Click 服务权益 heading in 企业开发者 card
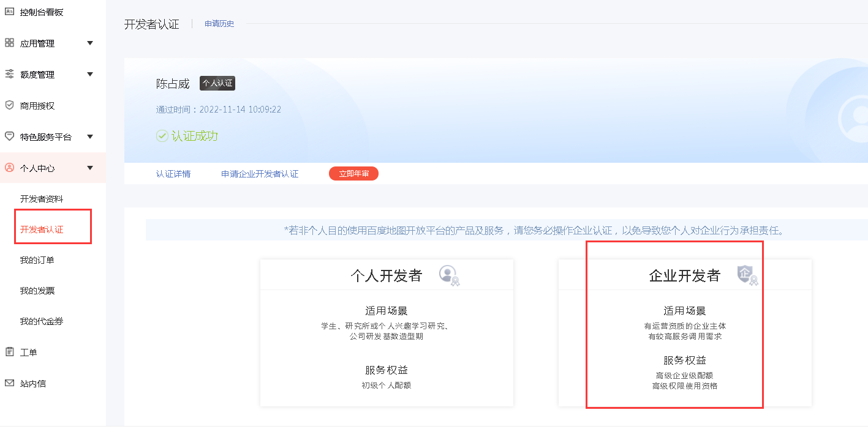The image size is (868, 429). tap(685, 360)
